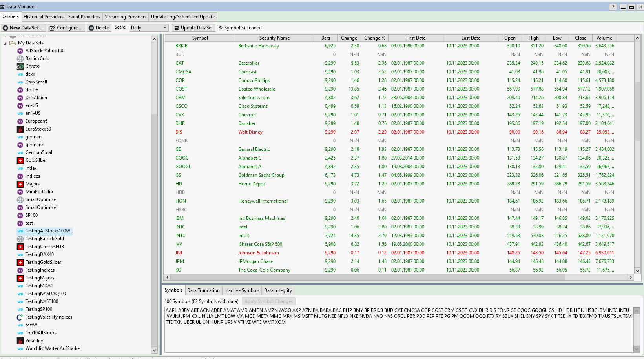
Task: Click the TestingVolatilityIndices provider icon
Action: pos(20,317)
